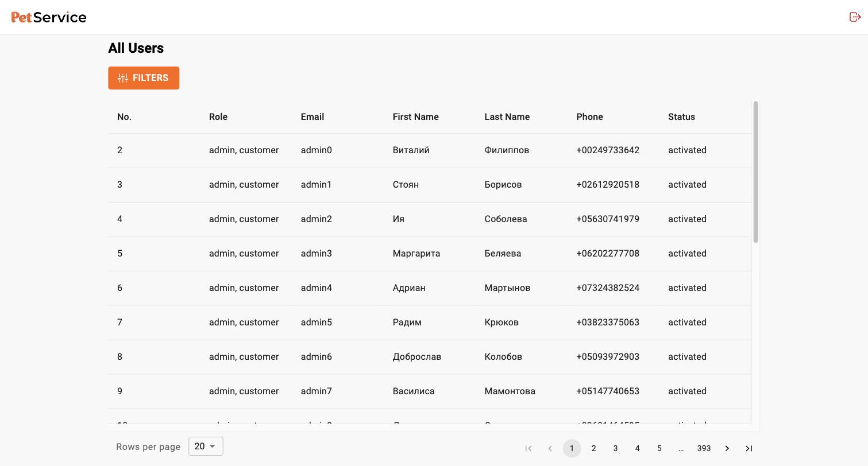
Task: Go to pagination page 2
Action: 593,448
